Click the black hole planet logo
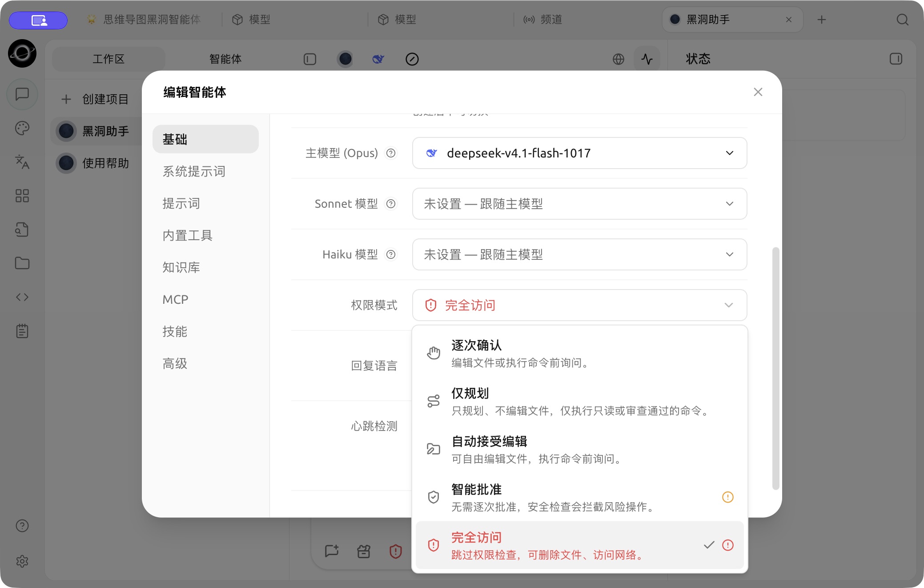This screenshot has width=924, height=588. pos(22,53)
